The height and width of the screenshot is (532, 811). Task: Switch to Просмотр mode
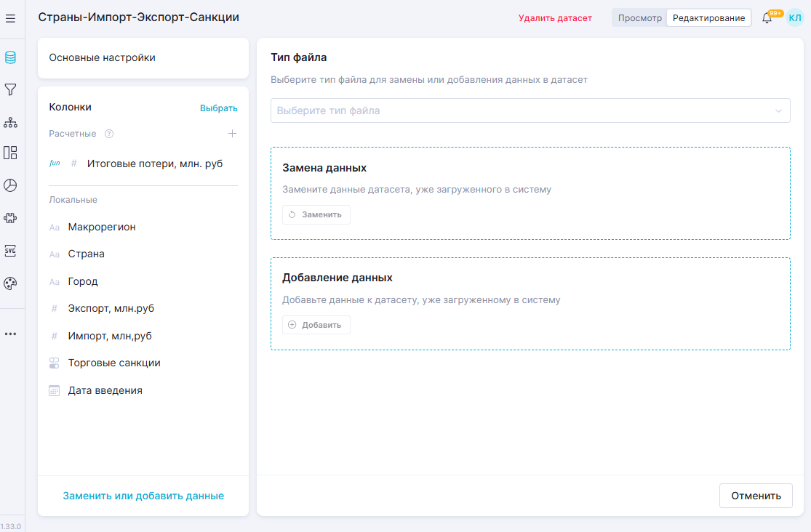coord(640,18)
